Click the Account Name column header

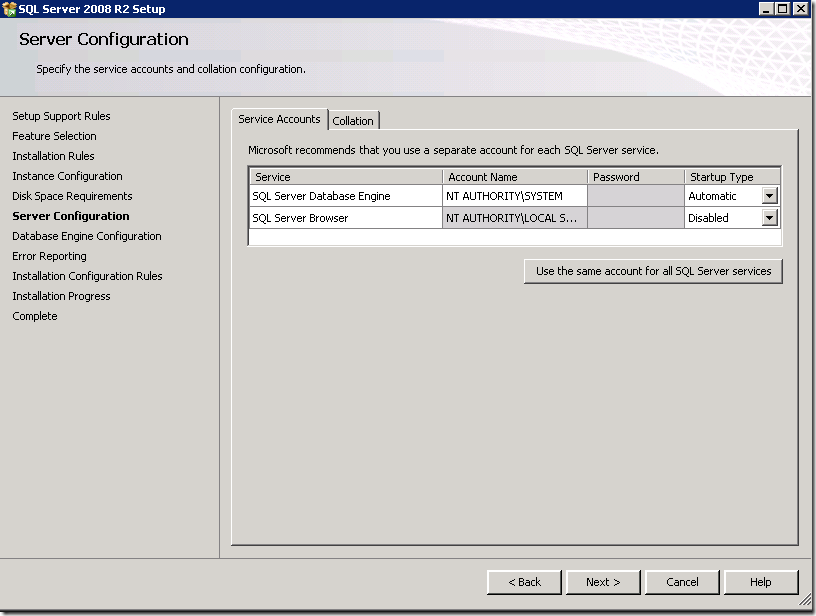[515, 177]
